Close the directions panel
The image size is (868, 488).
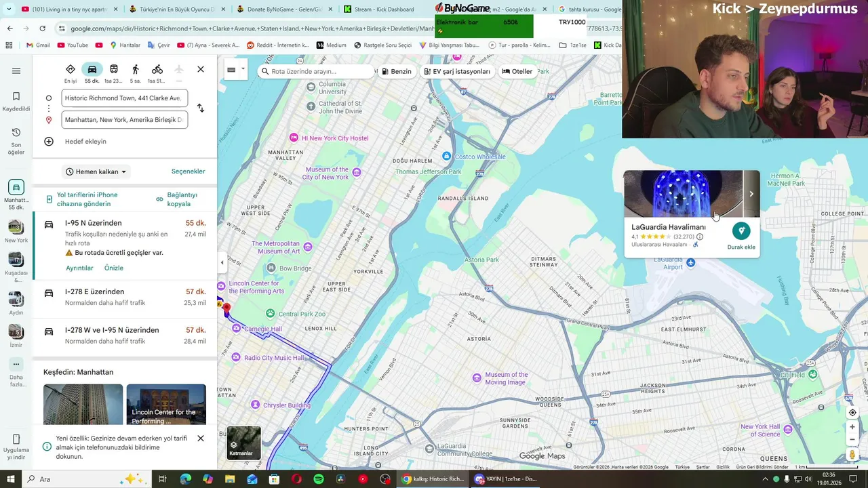pos(201,69)
